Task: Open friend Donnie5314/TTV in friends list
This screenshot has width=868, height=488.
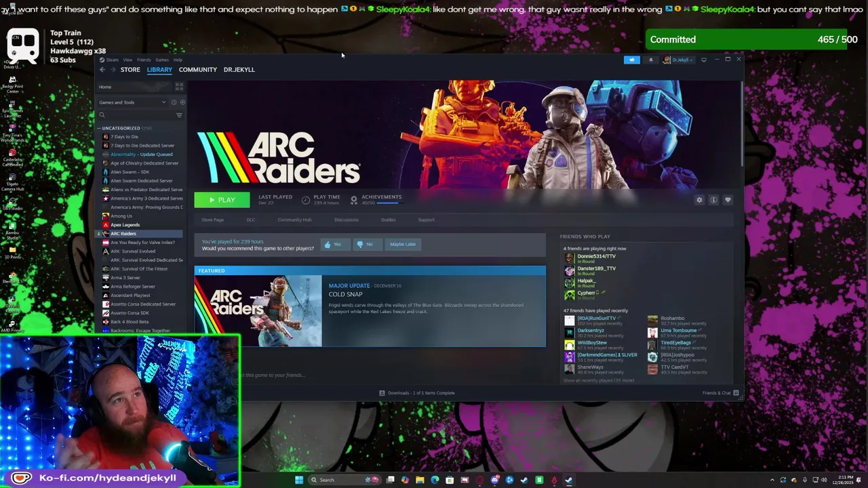Action: tap(596, 256)
